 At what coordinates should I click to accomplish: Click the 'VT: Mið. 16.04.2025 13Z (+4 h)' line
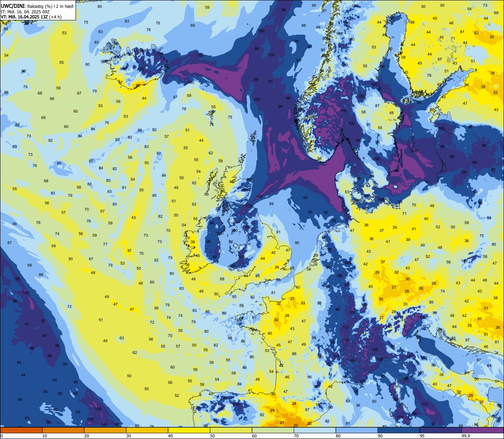click(x=31, y=17)
